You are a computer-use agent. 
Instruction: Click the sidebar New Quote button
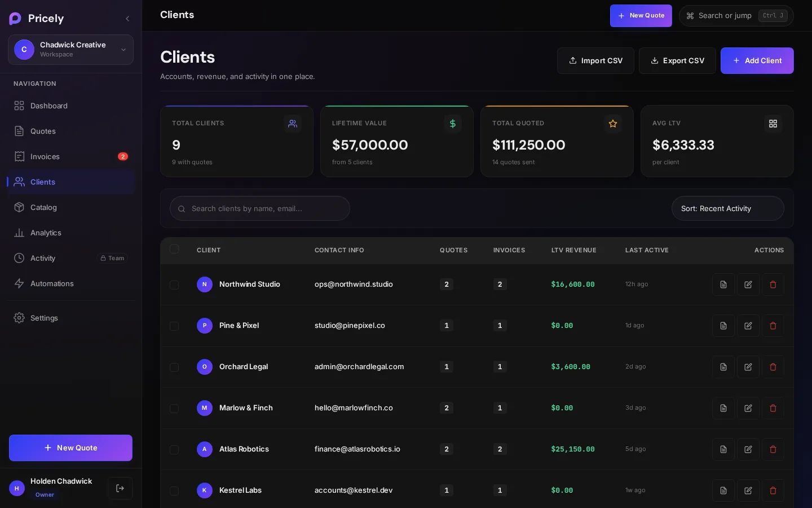point(70,448)
